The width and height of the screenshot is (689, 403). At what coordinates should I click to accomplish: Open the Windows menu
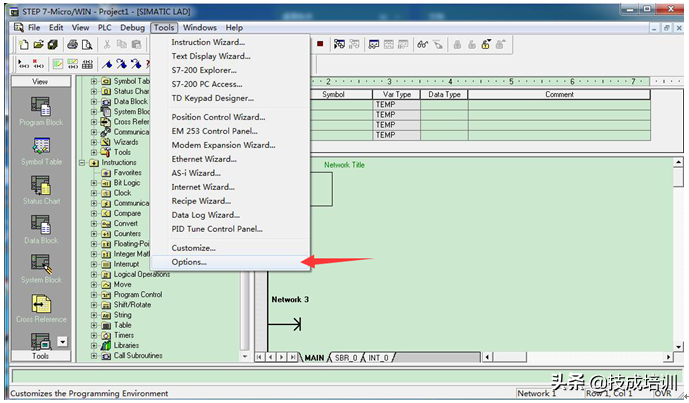point(199,27)
